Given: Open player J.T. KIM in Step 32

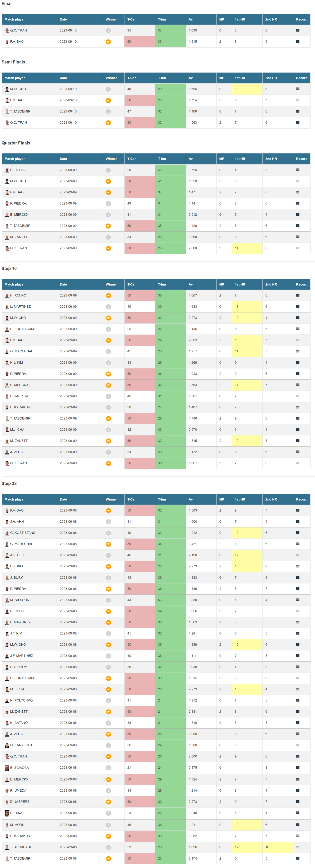Looking at the screenshot, I should 16,634.
